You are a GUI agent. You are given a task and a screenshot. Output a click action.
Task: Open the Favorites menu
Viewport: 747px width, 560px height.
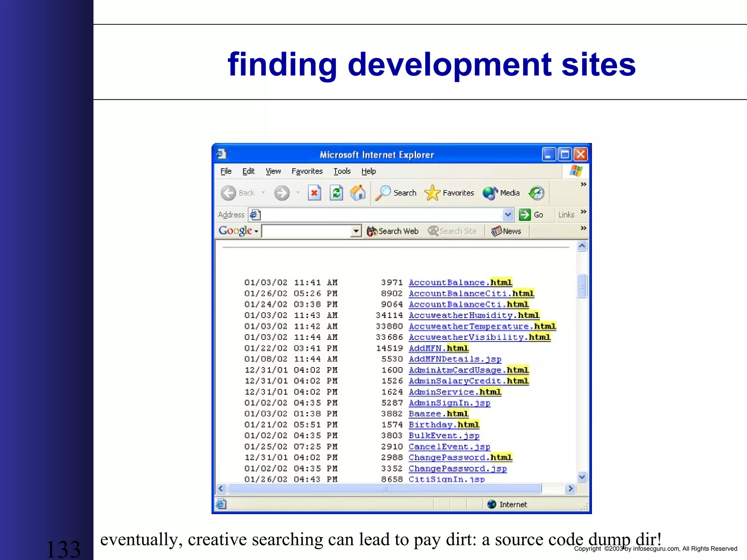click(x=307, y=171)
